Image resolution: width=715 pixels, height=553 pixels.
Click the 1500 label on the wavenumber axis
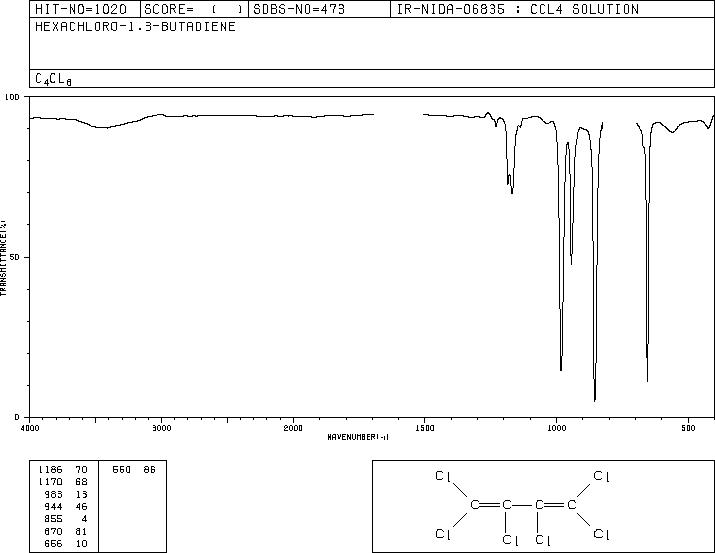coord(425,428)
